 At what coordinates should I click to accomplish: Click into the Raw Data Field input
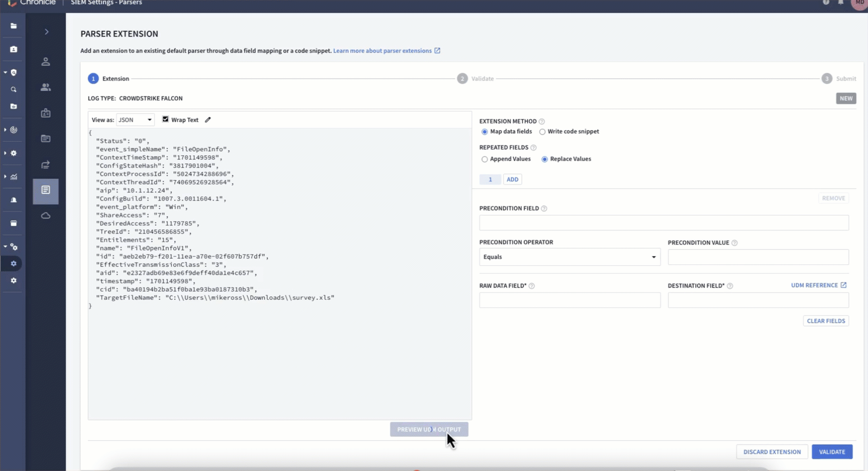pos(569,300)
